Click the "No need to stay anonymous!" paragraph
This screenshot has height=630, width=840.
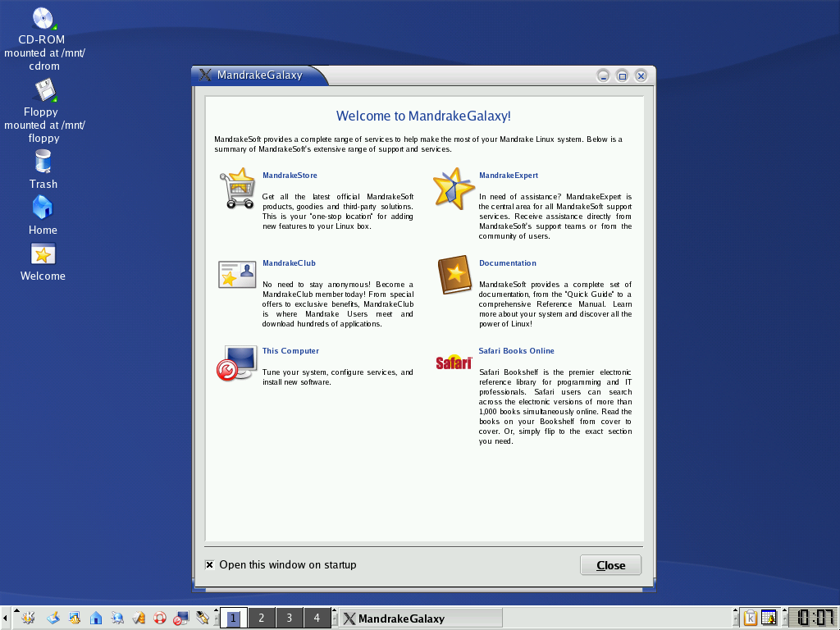(337, 304)
